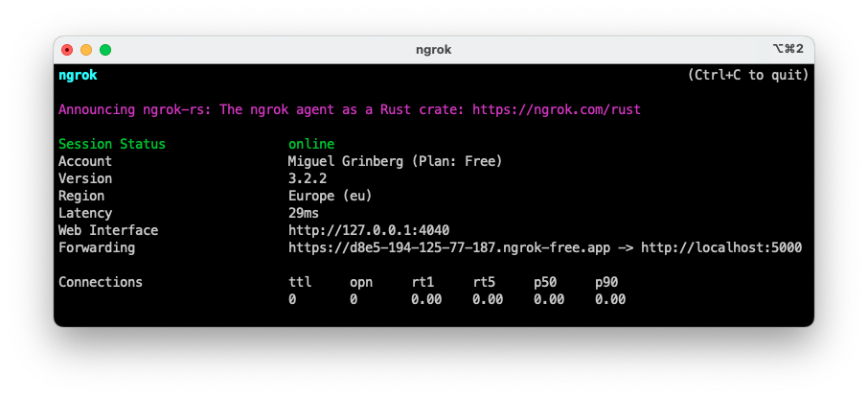This screenshot has height=398, width=868.
Task: Click the ⌥⌘2 shortcut indicator in title bar
Action: point(788,49)
